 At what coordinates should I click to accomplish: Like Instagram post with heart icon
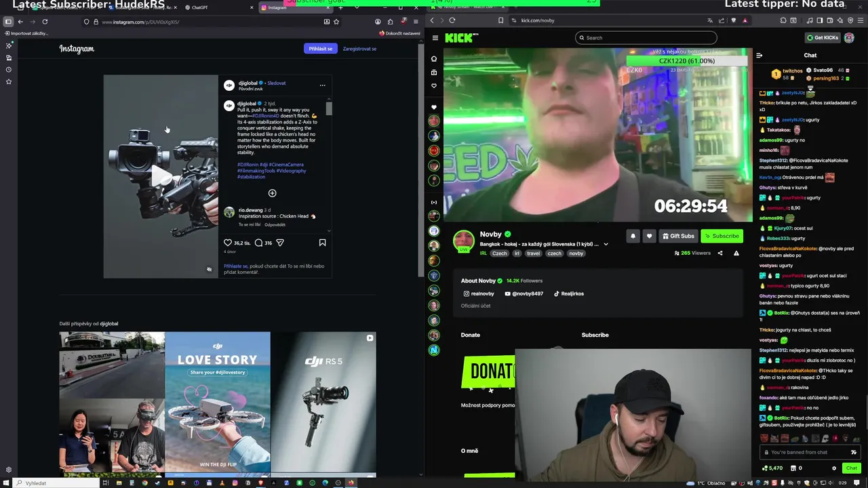coord(228,243)
